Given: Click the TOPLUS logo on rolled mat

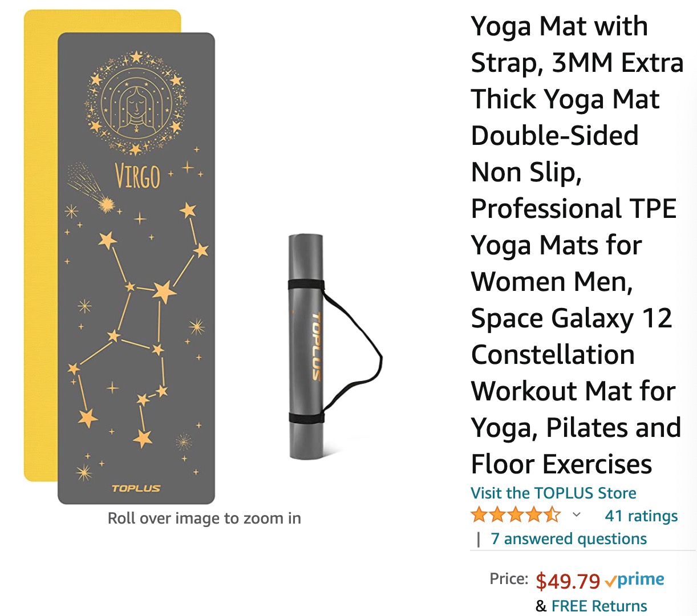Looking at the screenshot, I should pyautogui.click(x=316, y=346).
